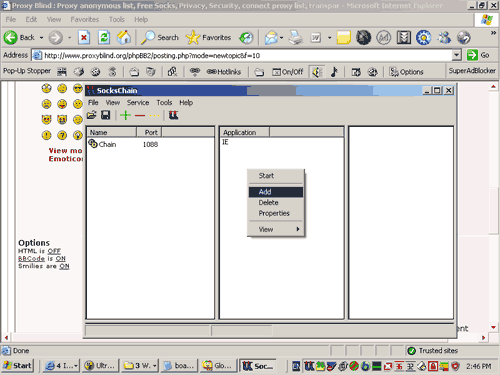Open the SocksChain Tools menu

(x=164, y=102)
